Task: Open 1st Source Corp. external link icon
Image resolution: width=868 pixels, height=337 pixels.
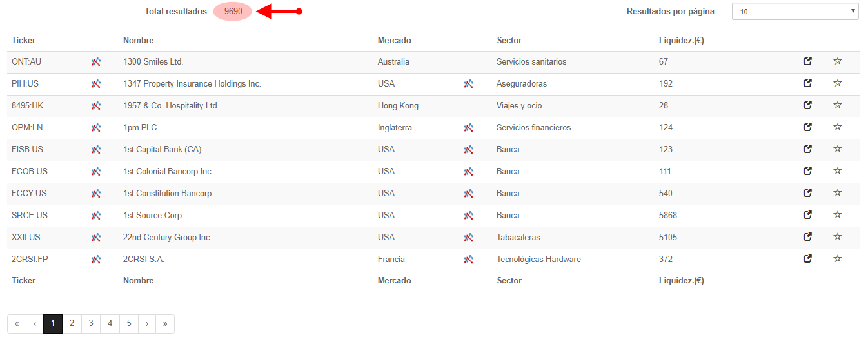Action: pyautogui.click(x=807, y=215)
